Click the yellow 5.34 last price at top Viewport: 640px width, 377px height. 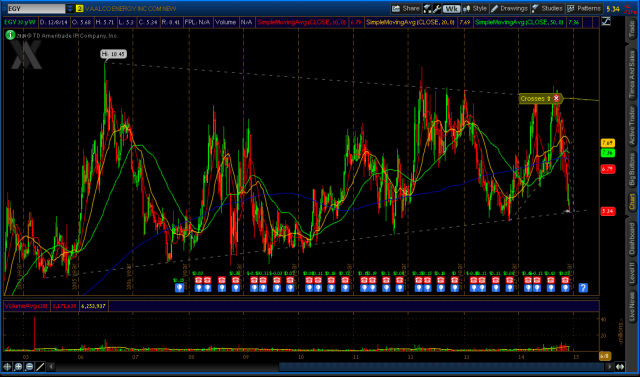pyautogui.click(x=613, y=9)
